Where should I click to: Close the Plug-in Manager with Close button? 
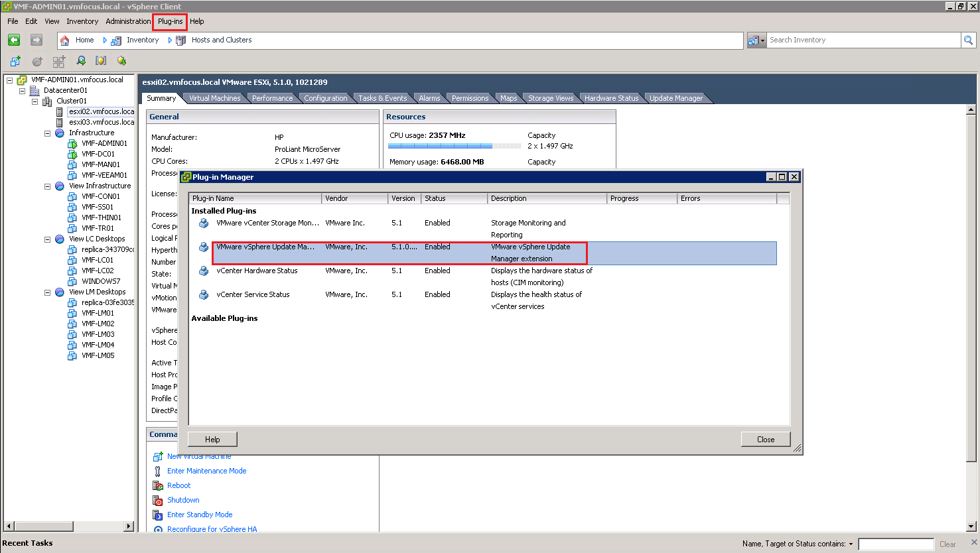click(x=765, y=440)
